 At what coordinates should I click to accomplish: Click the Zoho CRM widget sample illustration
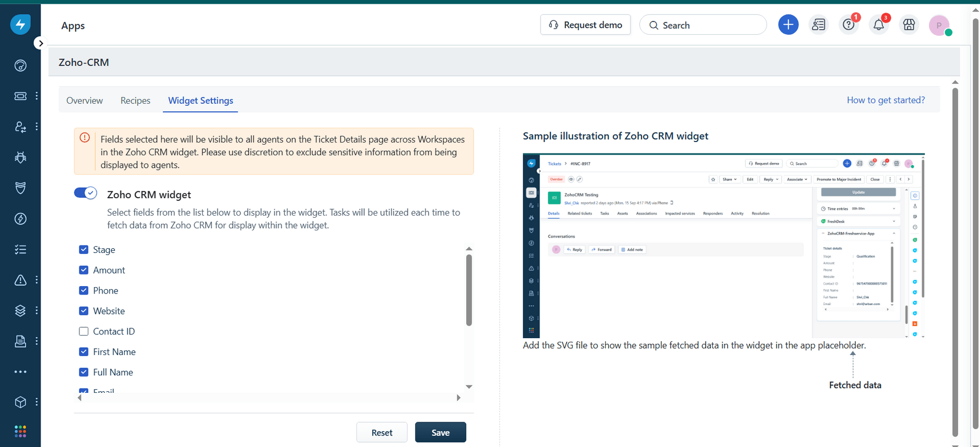[723, 246]
